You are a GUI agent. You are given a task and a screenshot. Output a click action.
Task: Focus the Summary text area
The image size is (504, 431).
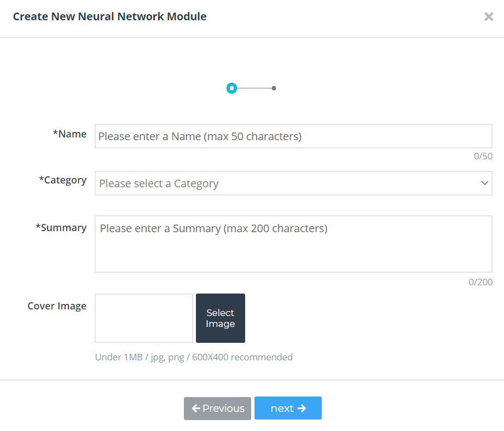pyautogui.click(x=293, y=244)
